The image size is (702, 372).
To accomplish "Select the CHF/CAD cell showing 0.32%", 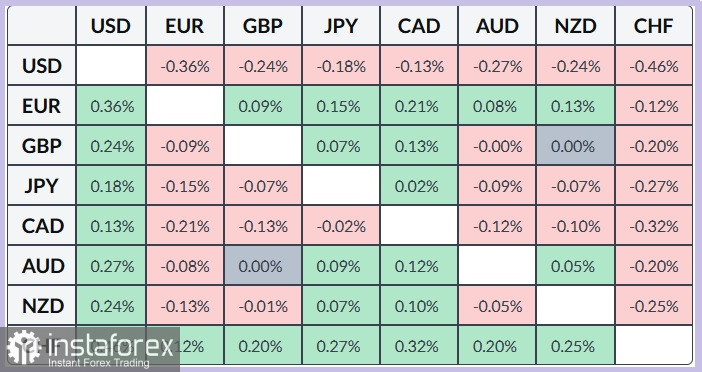I will [419, 346].
